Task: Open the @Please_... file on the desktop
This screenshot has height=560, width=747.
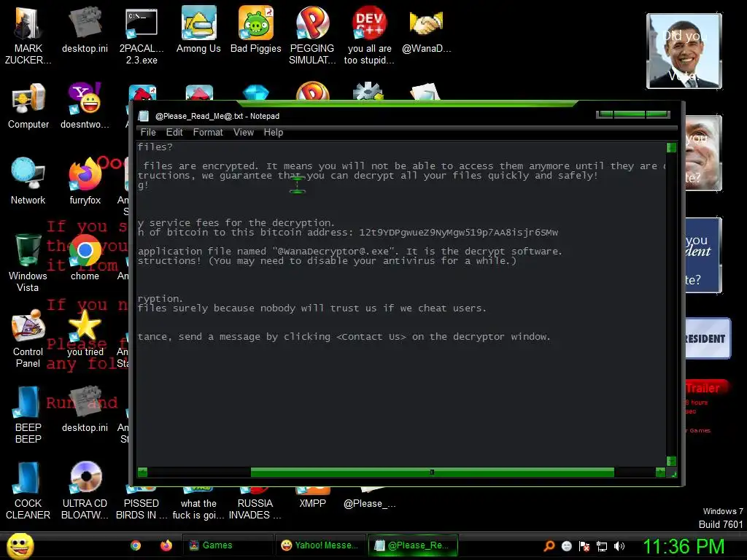Action: 370,499
